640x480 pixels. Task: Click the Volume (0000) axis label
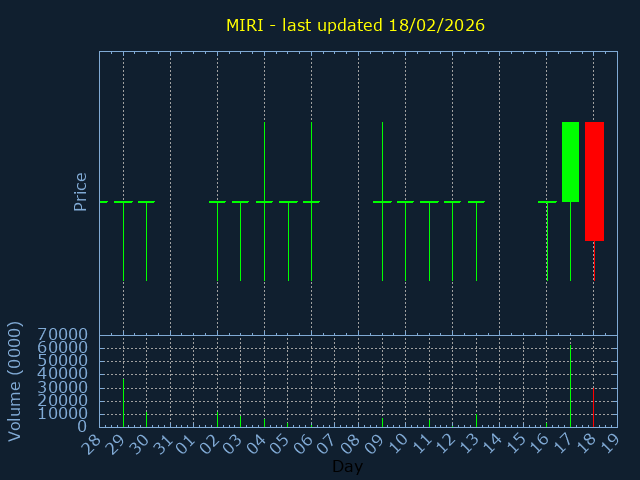tap(15, 380)
